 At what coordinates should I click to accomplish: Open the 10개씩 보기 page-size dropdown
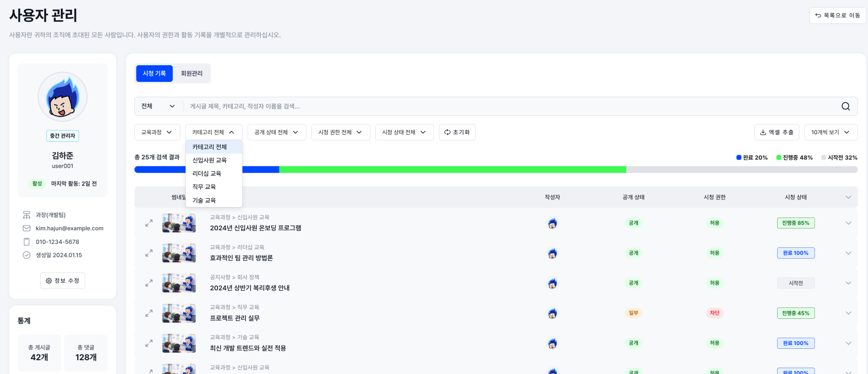pos(831,132)
